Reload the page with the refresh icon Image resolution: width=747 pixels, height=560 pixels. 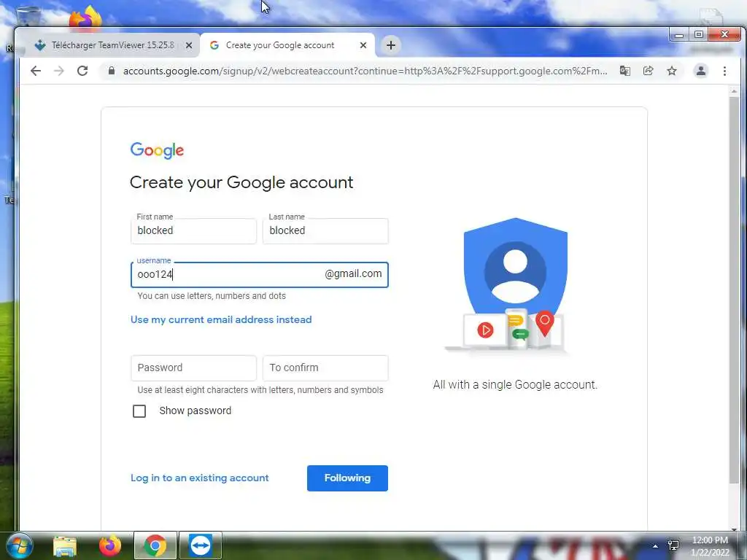[x=82, y=71]
